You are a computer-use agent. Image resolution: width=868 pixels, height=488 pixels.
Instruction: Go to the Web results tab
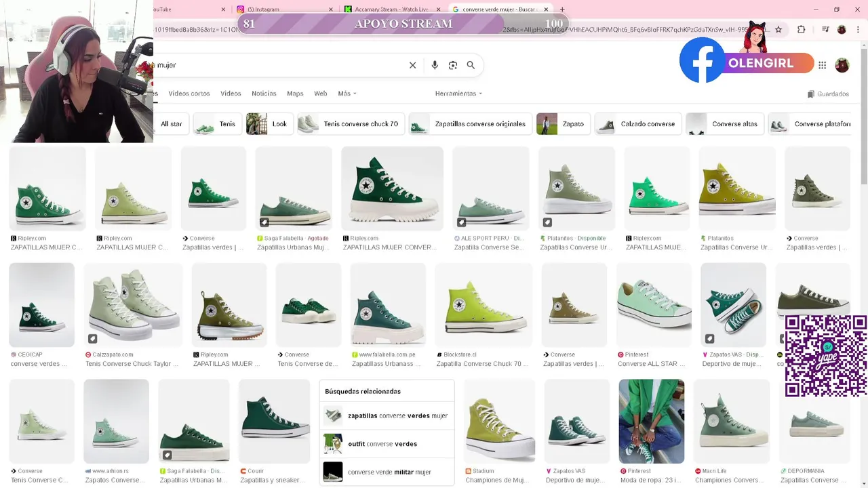coord(321,94)
